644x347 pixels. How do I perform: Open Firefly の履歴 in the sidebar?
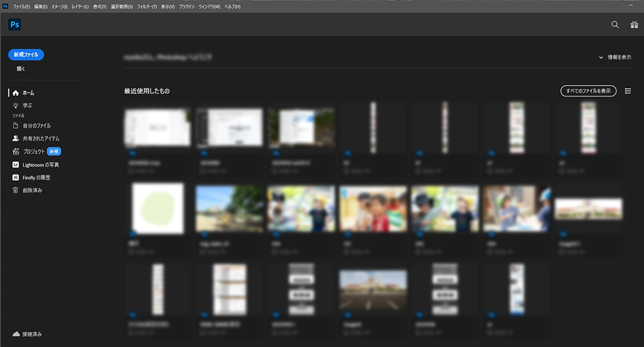pos(36,177)
